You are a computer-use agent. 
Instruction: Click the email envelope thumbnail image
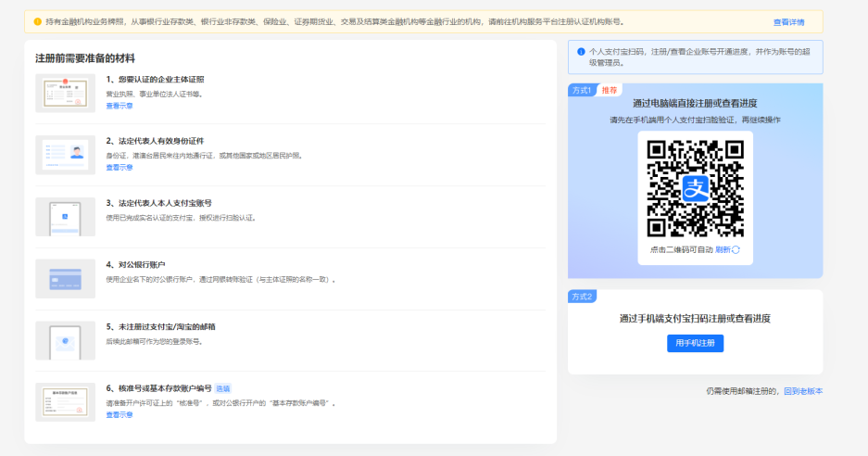point(66,341)
